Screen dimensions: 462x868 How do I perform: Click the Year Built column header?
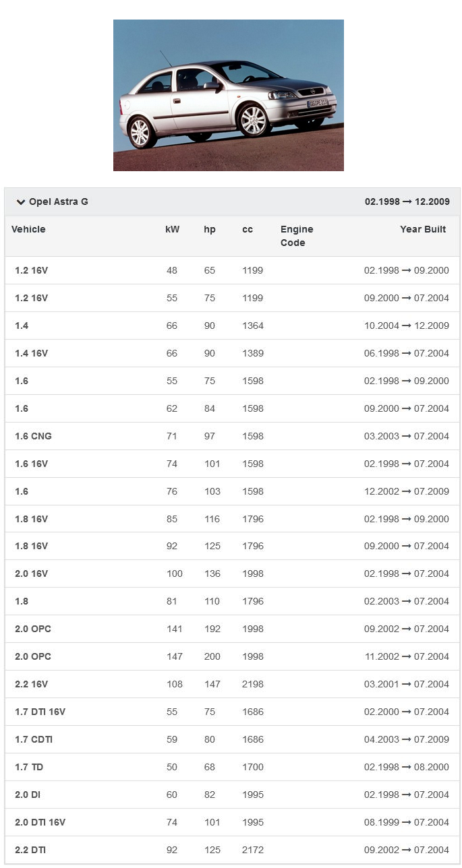[422, 229]
